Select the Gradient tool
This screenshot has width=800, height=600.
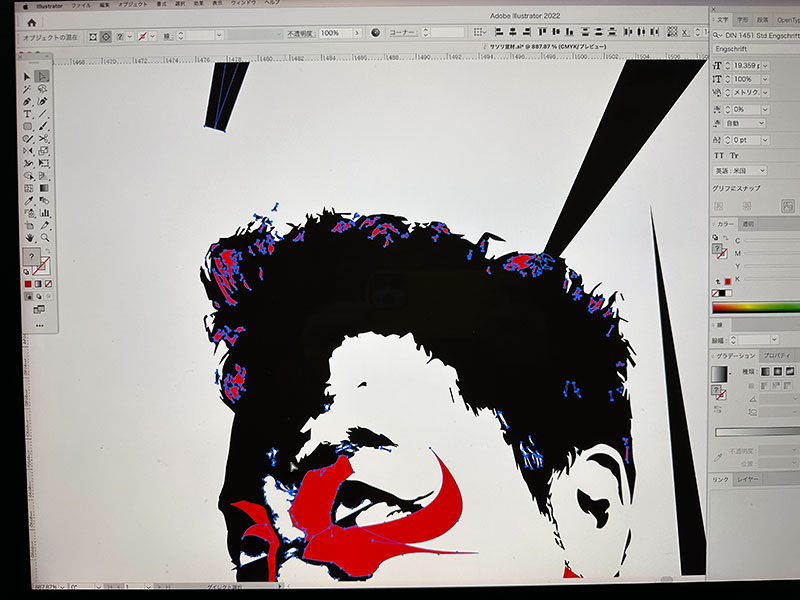click(44, 188)
